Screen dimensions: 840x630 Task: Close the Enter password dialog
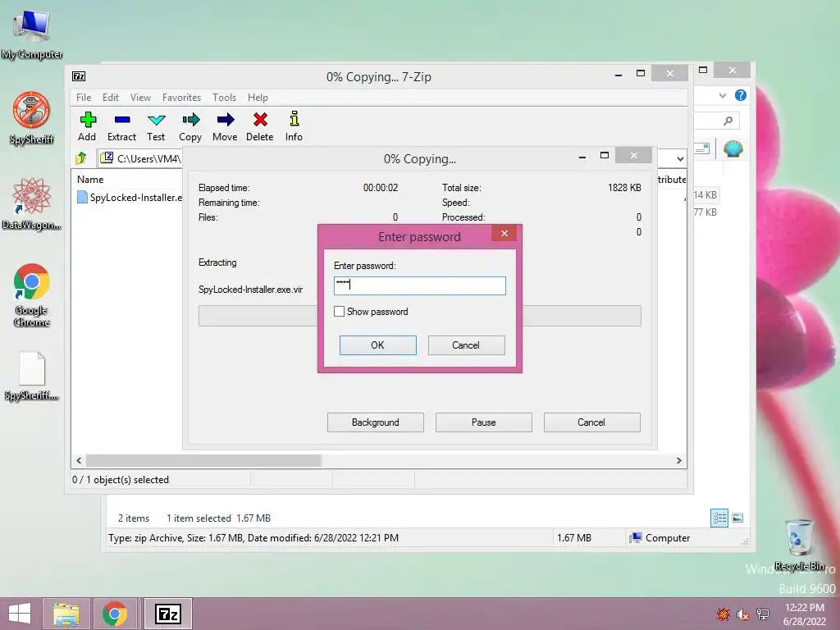pyautogui.click(x=504, y=233)
